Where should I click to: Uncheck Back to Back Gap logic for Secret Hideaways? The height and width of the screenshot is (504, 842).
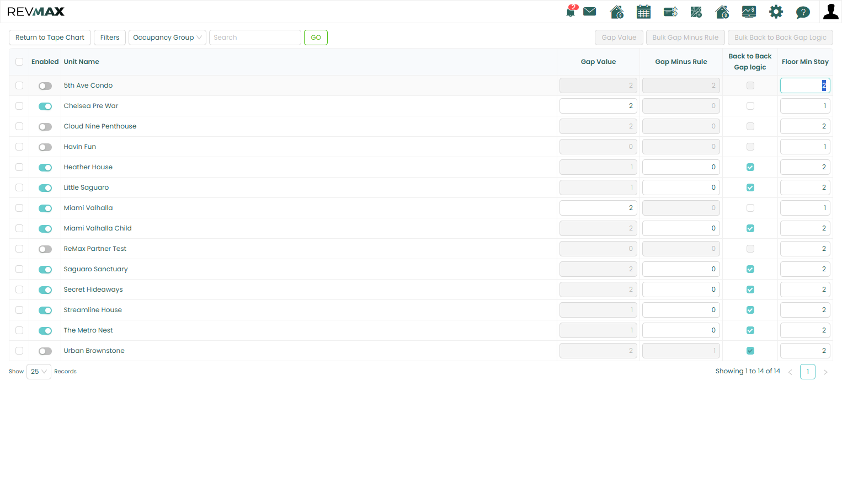click(750, 289)
